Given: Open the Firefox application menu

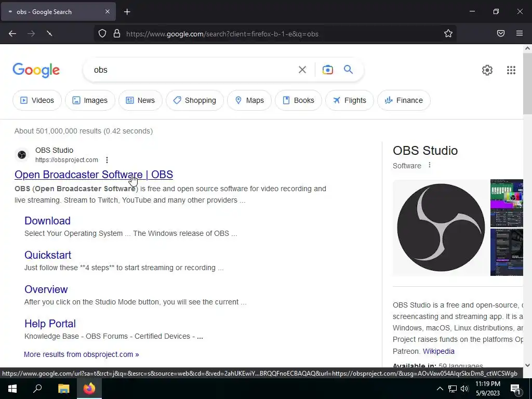Looking at the screenshot, I should (520, 33).
